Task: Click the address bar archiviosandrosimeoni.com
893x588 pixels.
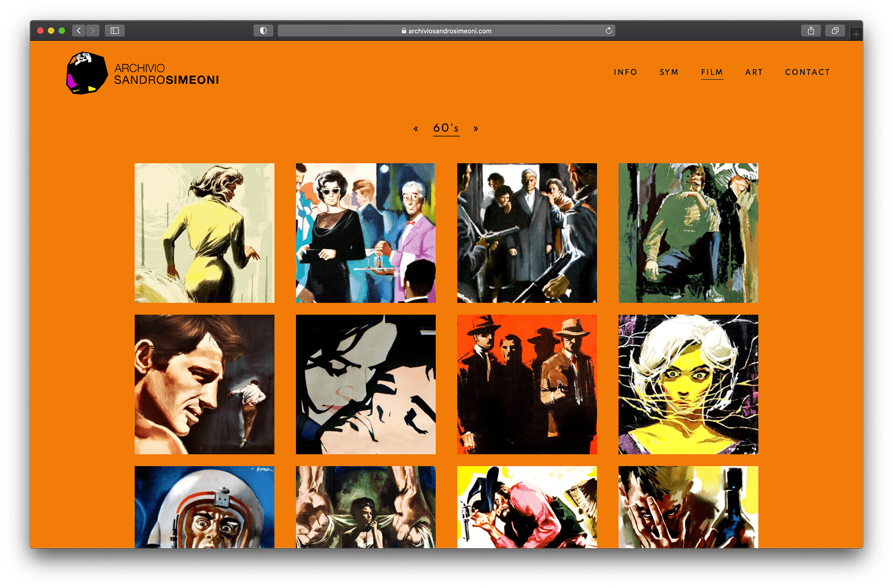Action: (446, 31)
